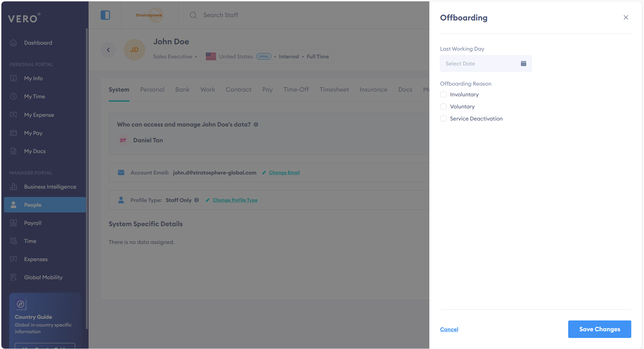
Task: Click info icon beside Staff Only
Action: (197, 200)
